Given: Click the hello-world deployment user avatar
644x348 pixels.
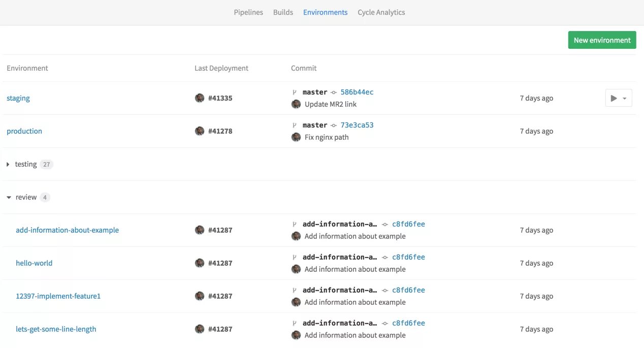Looking at the screenshot, I should point(200,263).
